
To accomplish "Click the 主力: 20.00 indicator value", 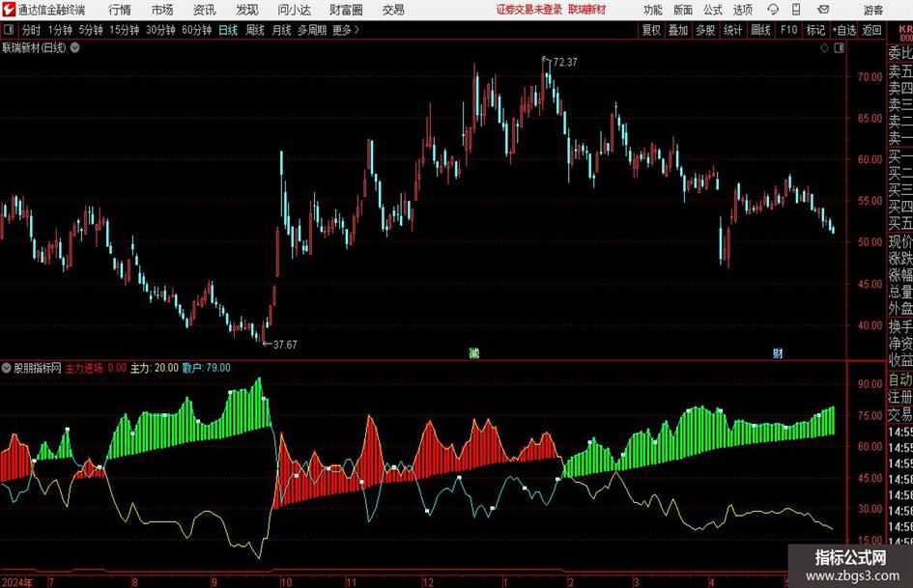I will (x=155, y=368).
